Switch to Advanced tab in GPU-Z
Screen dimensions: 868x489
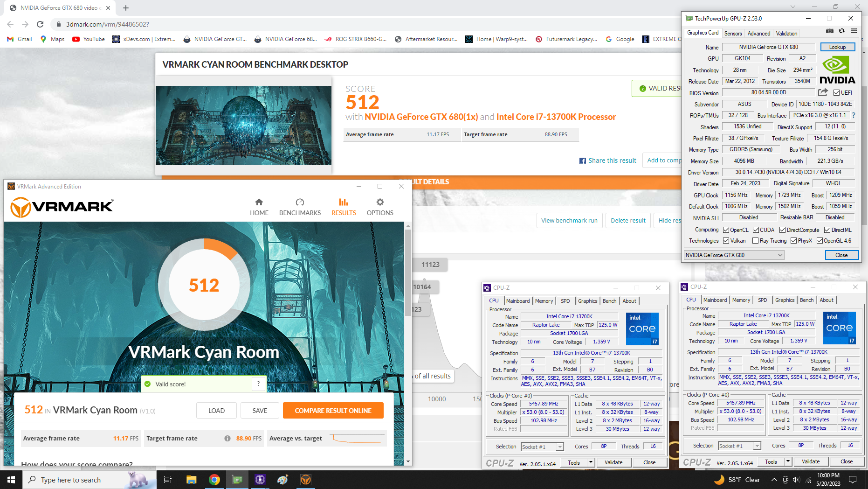point(759,34)
